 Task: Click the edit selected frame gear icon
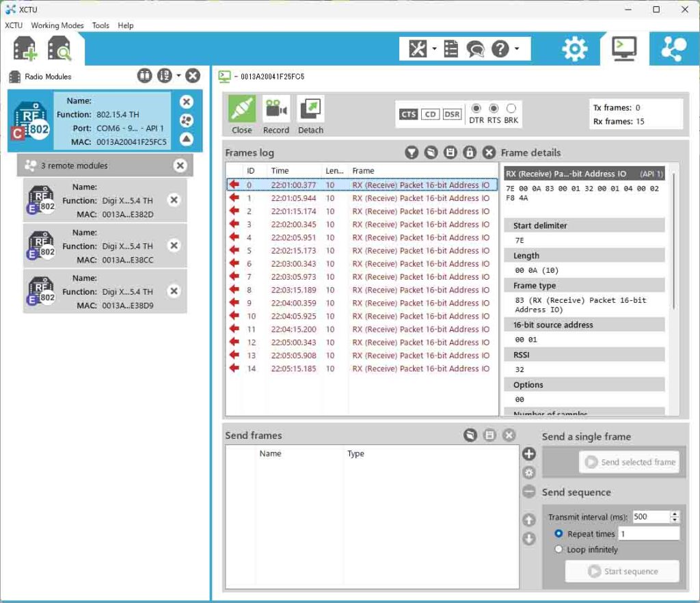(529, 472)
